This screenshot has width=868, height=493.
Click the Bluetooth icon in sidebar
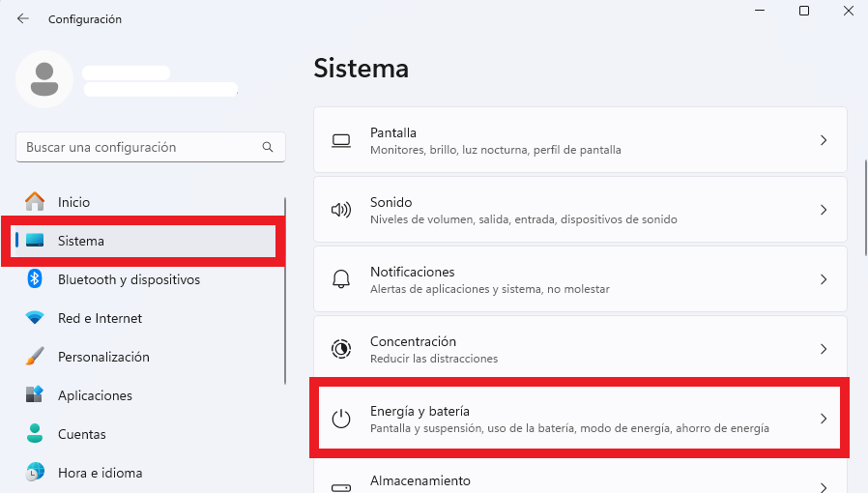[35, 278]
